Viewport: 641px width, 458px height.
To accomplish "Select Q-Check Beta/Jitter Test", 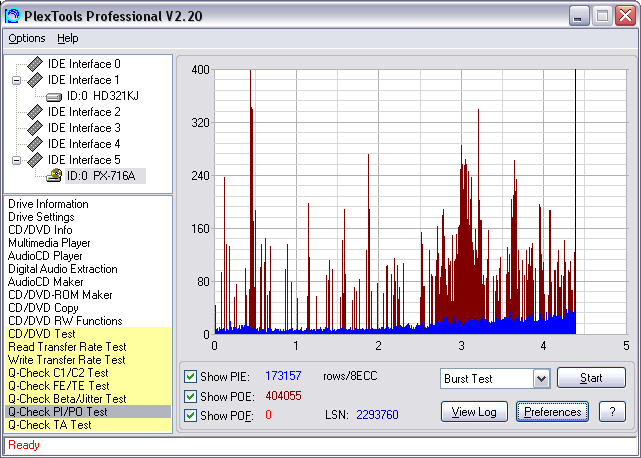I will pyautogui.click(x=88, y=399).
